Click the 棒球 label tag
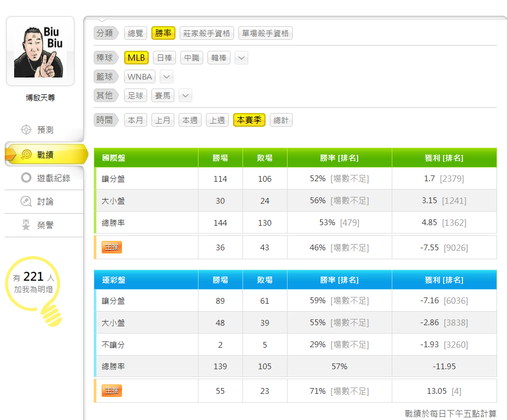This screenshot has width=507, height=420. (x=106, y=58)
